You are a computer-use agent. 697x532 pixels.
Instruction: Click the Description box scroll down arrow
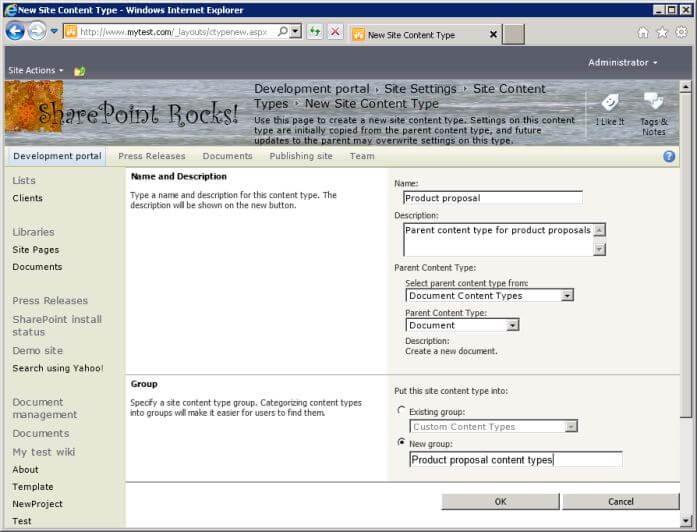(600, 249)
